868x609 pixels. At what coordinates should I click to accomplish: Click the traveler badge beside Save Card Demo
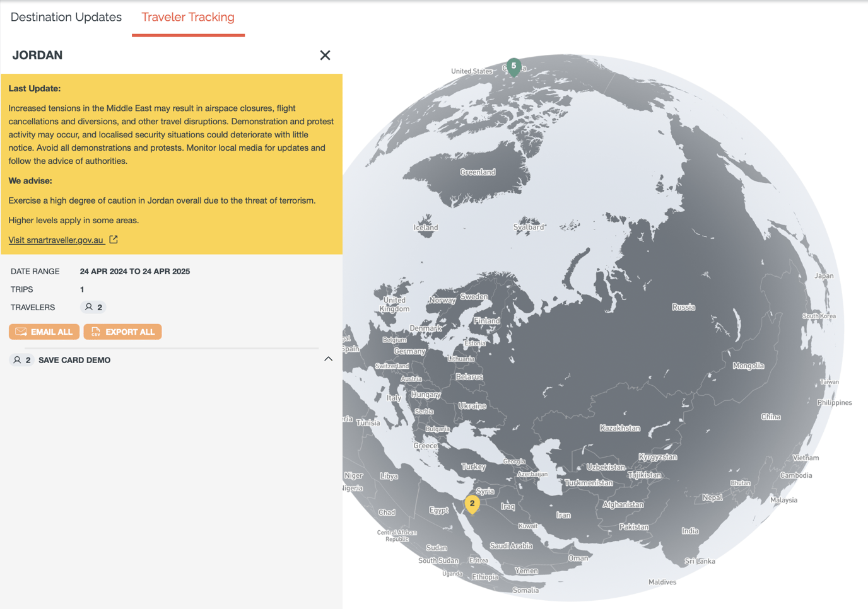(x=22, y=360)
